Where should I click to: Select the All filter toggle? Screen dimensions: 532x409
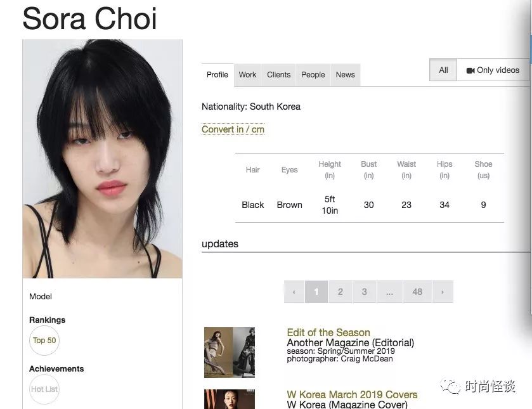pos(443,70)
